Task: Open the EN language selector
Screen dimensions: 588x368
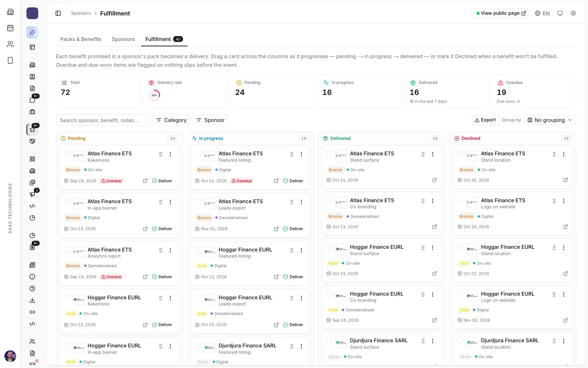Action: point(542,13)
